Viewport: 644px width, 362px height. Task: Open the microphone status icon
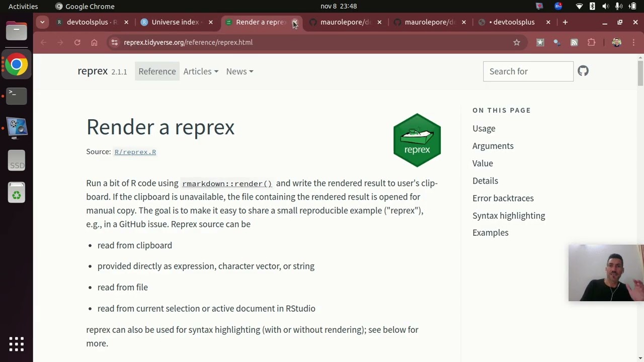[x=618, y=6]
